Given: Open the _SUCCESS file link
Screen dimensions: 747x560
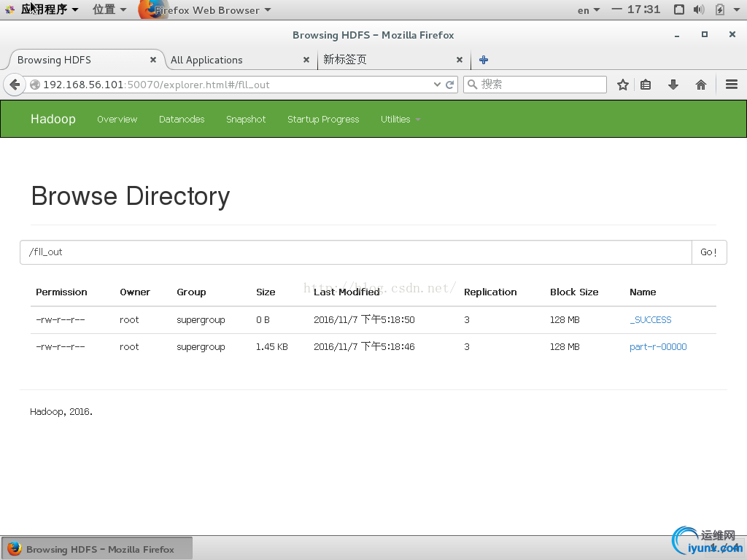Looking at the screenshot, I should (x=650, y=319).
